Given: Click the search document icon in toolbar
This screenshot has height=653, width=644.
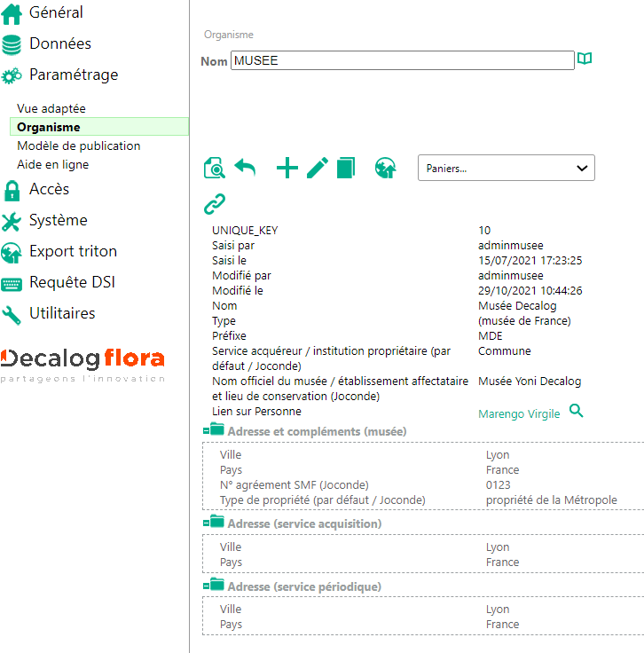Looking at the screenshot, I should point(214,168).
